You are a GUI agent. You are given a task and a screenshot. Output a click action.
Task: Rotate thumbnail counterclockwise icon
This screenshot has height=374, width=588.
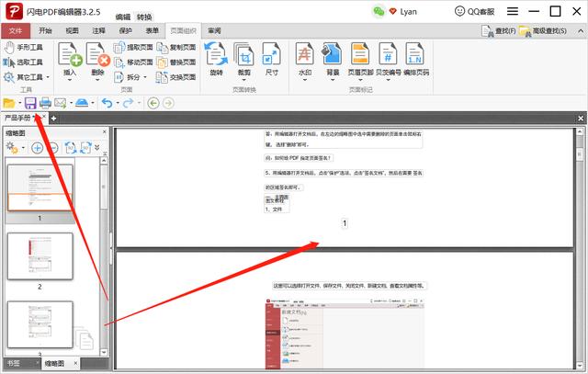(x=70, y=148)
